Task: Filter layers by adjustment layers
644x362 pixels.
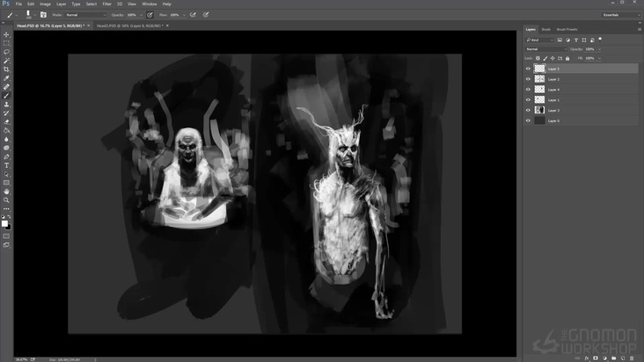Action: point(567,40)
